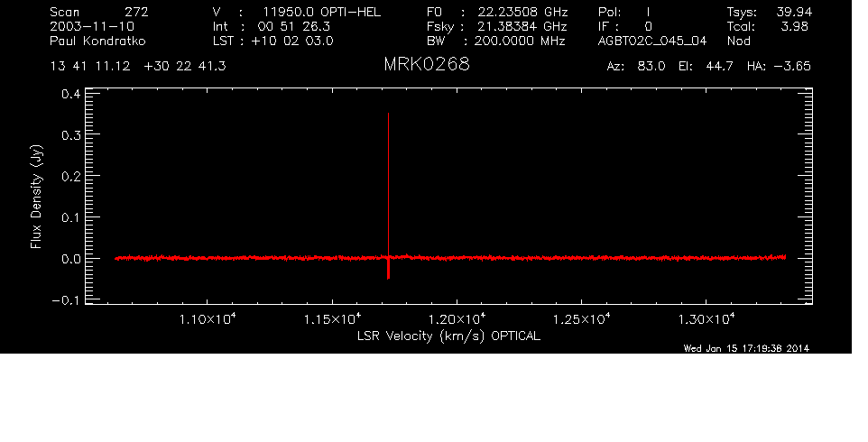The height and width of the screenshot is (442, 868).
Task: Select the coordinates 13 41 11.12 +30 22 41.3
Action: tap(138, 67)
